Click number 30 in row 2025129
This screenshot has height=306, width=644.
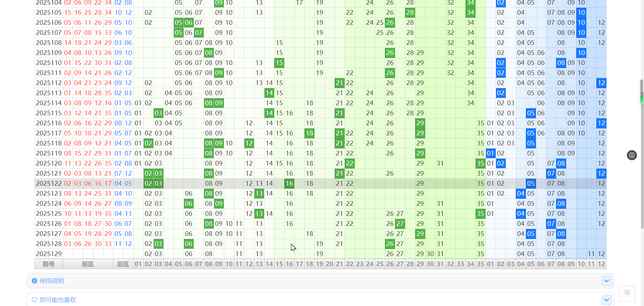430,254
